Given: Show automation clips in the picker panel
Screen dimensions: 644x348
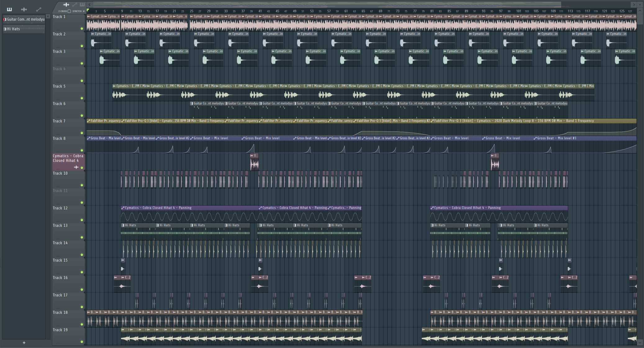Looking at the screenshot, I should click(38, 9).
